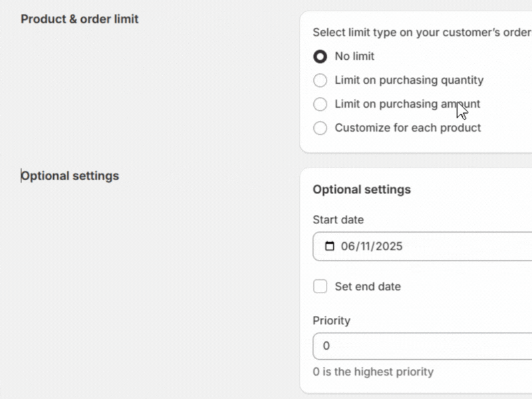
Task: Pick the "Customize for each product" option
Action: click(x=320, y=128)
